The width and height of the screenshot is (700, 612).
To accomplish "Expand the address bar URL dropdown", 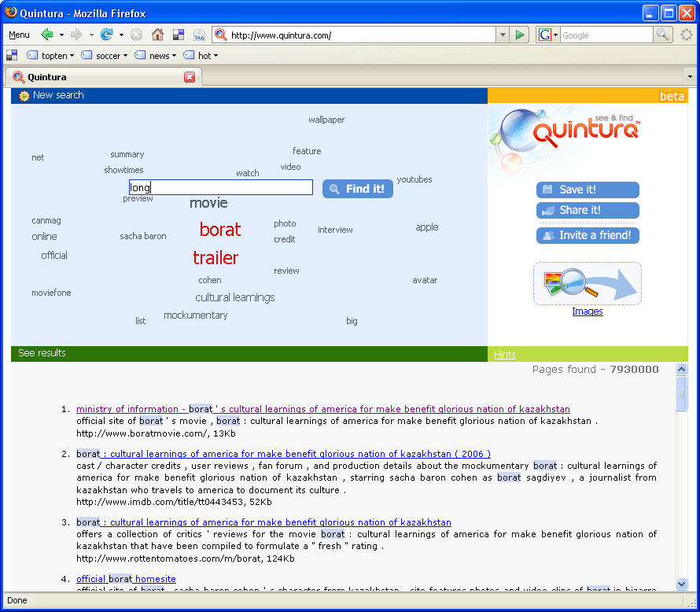I will pos(503,35).
